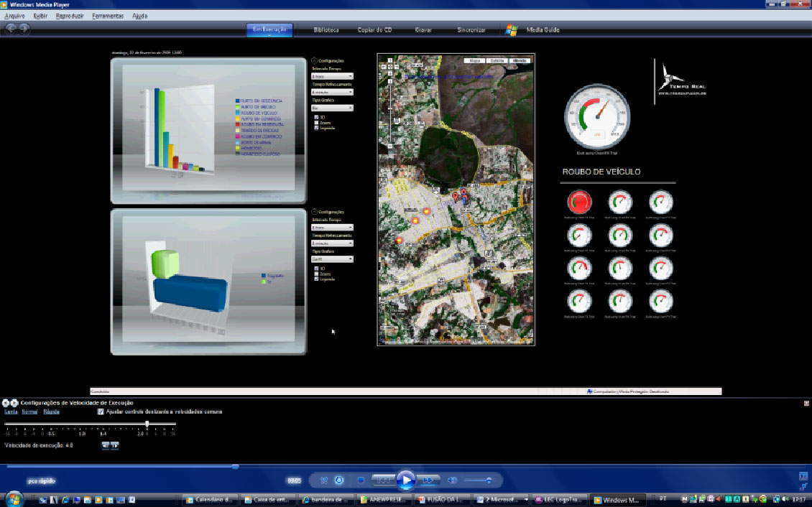812x507 pixels.
Task: Click the Em Execução tab
Action: 269,30
